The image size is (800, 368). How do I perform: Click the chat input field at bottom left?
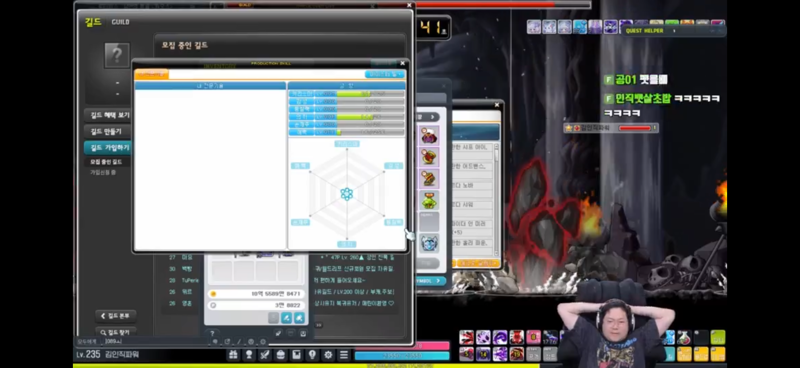coord(156,341)
